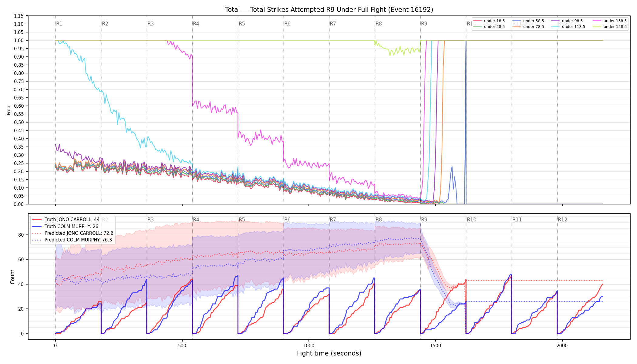Click legend entry 'Truth JONO CARROLL: 44'
Viewport: 637px width, 364px height.
[x=72, y=220]
